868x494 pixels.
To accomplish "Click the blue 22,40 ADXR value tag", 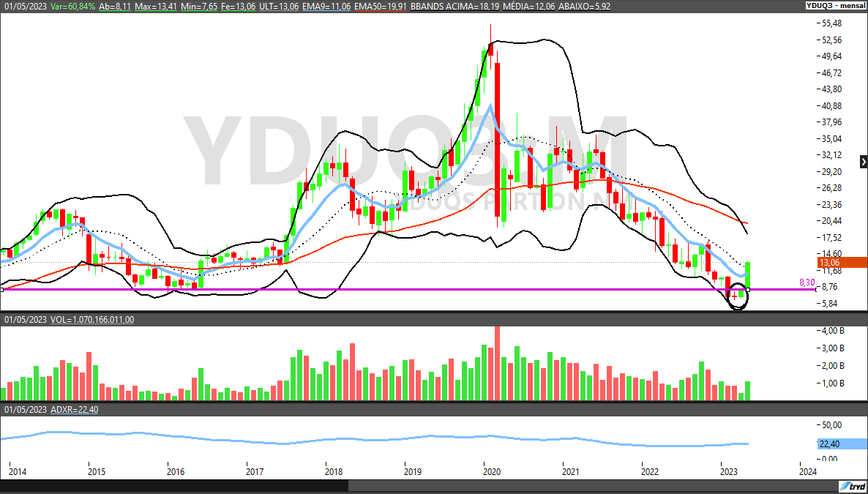I will tap(841, 444).
